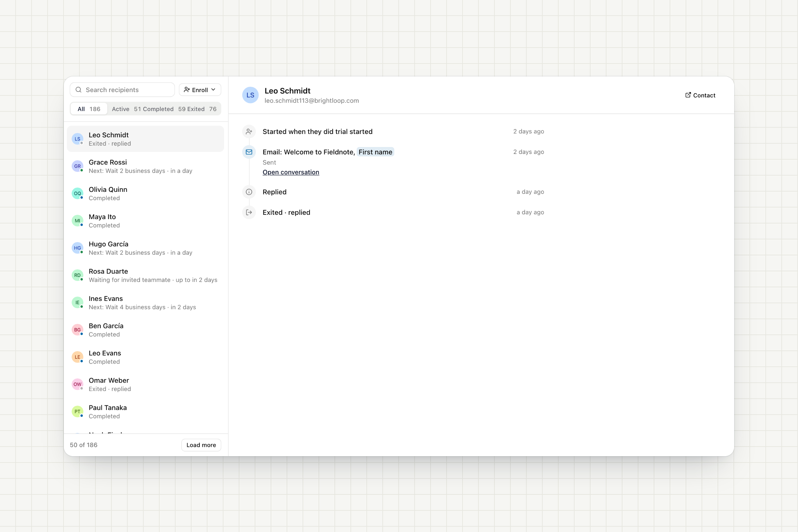Select Grace Rossi recipient name
The height and width of the screenshot is (532, 798).
tap(107, 162)
